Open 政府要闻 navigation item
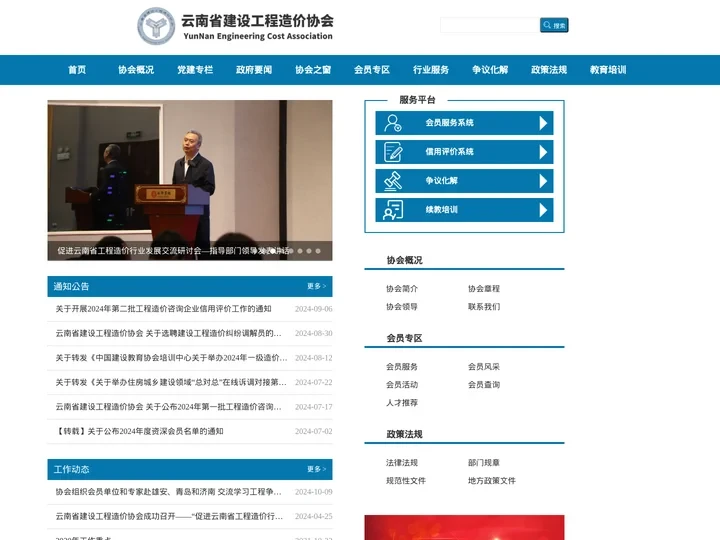This screenshot has height=540, width=720. coord(254,70)
